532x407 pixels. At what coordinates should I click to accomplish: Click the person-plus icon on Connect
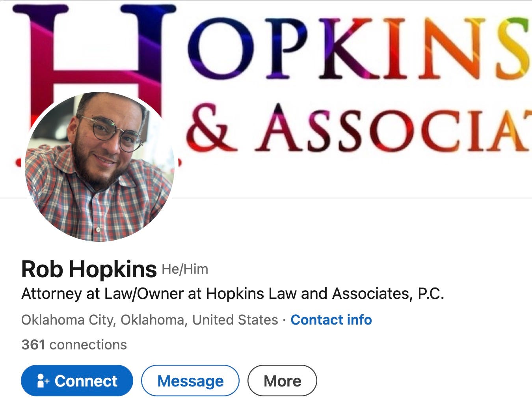point(43,381)
